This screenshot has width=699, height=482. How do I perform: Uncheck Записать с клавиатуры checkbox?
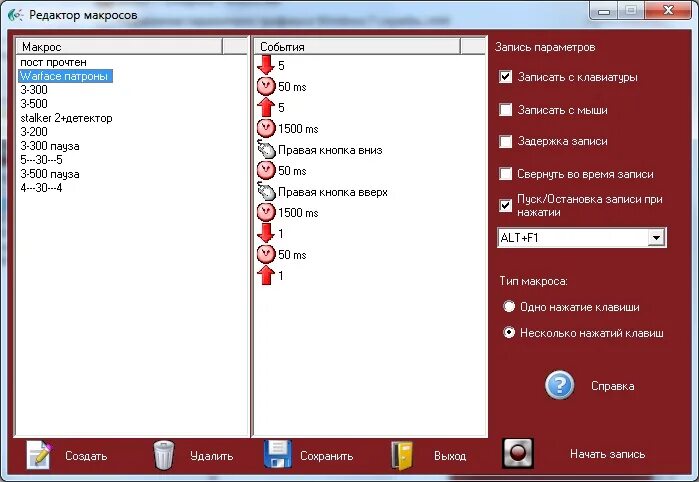(505, 77)
